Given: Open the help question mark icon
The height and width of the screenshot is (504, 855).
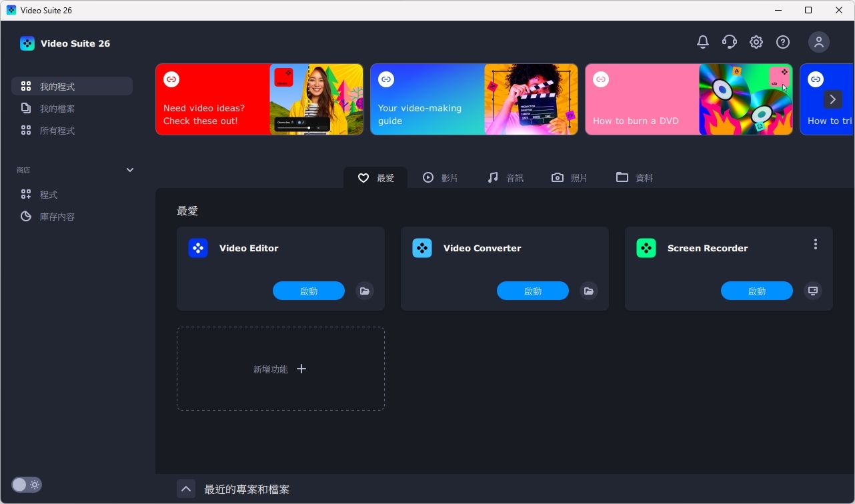Looking at the screenshot, I should click(x=783, y=42).
